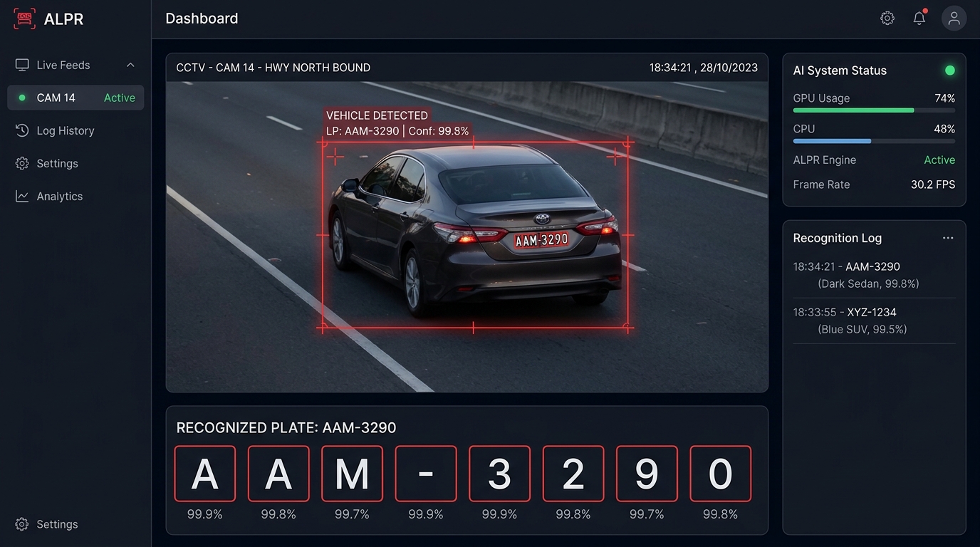The width and height of the screenshot is (980, 547).
Task: Click the car in the camera feed
Action: click(474, 230)
